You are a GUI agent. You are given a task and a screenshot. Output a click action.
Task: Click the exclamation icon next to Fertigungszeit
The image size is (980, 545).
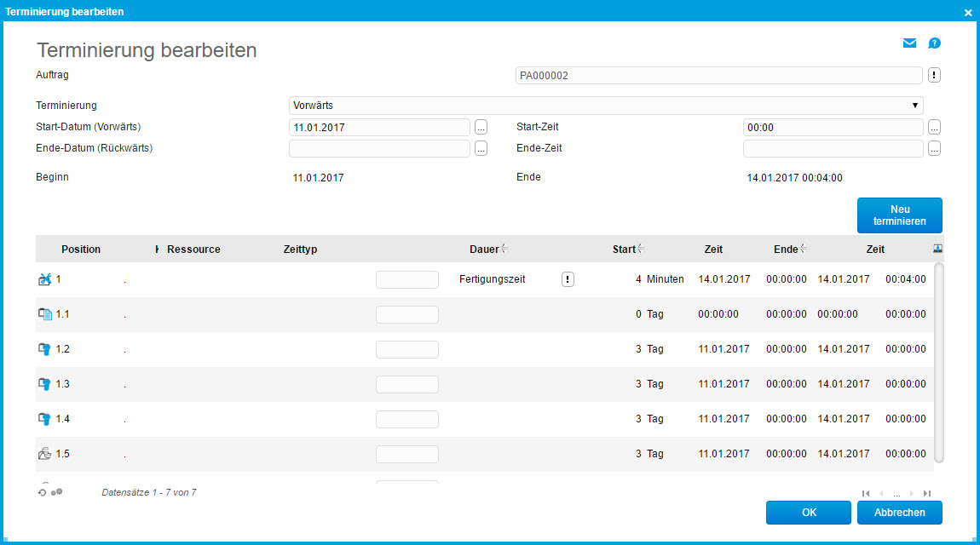pos(568,278)
